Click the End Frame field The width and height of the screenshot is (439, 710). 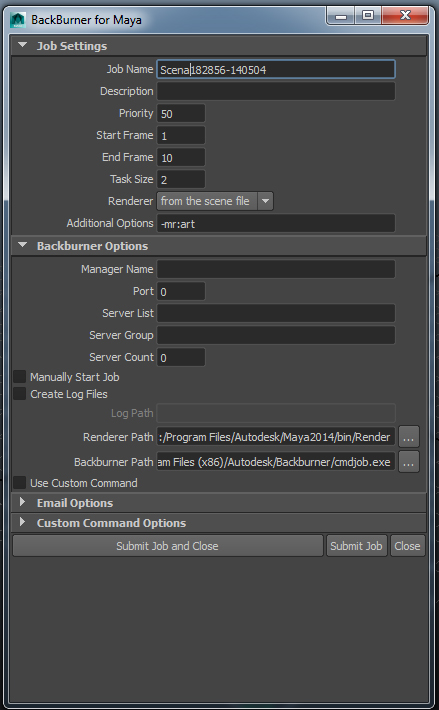pyautogui.click(x=181, y=158)
